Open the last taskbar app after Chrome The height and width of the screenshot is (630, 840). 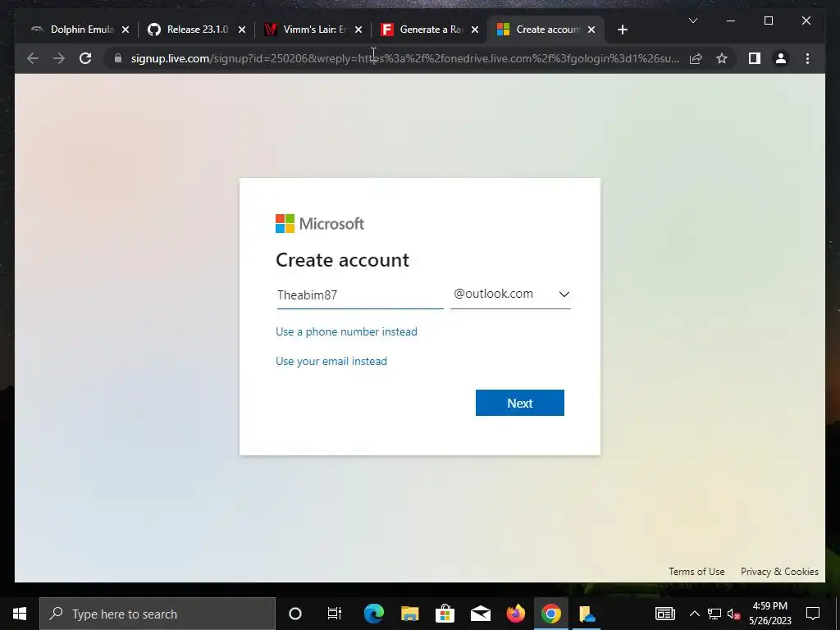(587, 614)
